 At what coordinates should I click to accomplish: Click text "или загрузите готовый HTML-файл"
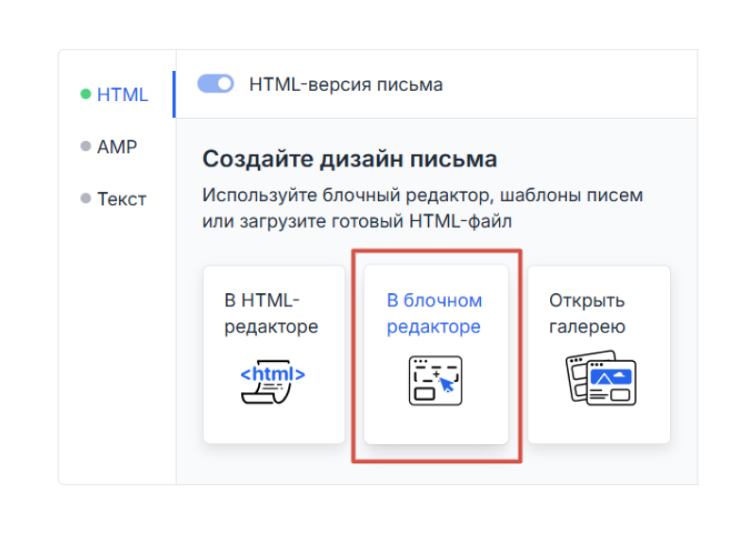click(x=357, y=221)
